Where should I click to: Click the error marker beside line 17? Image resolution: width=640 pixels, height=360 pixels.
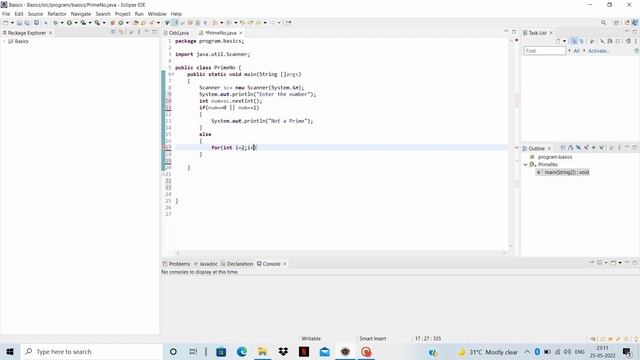click(x=164, y=147)
